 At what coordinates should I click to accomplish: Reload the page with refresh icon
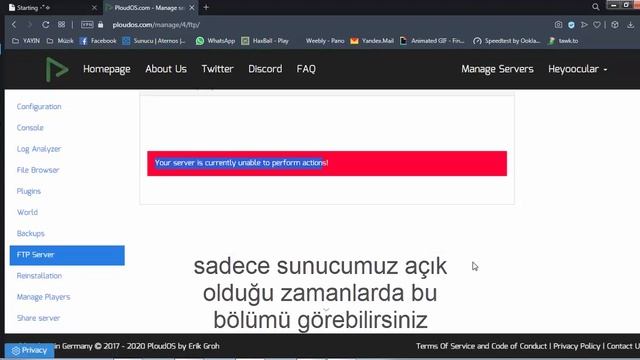[x=45, y=24]
